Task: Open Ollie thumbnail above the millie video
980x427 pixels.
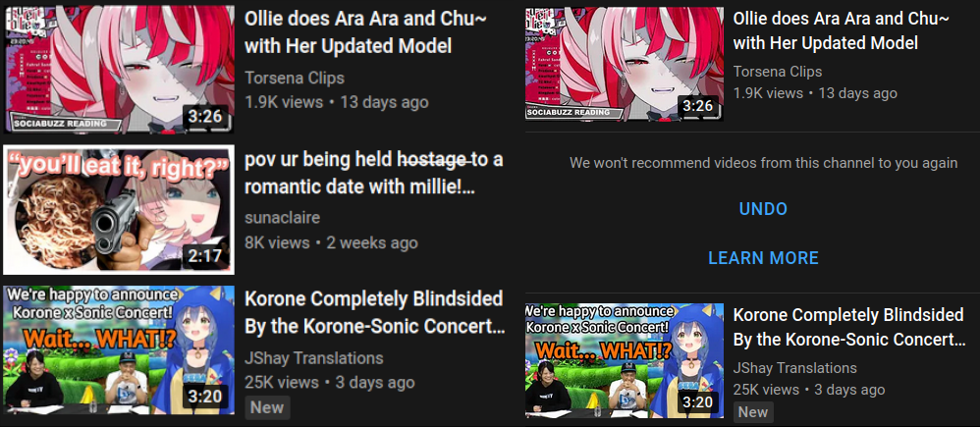Action: pos(119,69)
